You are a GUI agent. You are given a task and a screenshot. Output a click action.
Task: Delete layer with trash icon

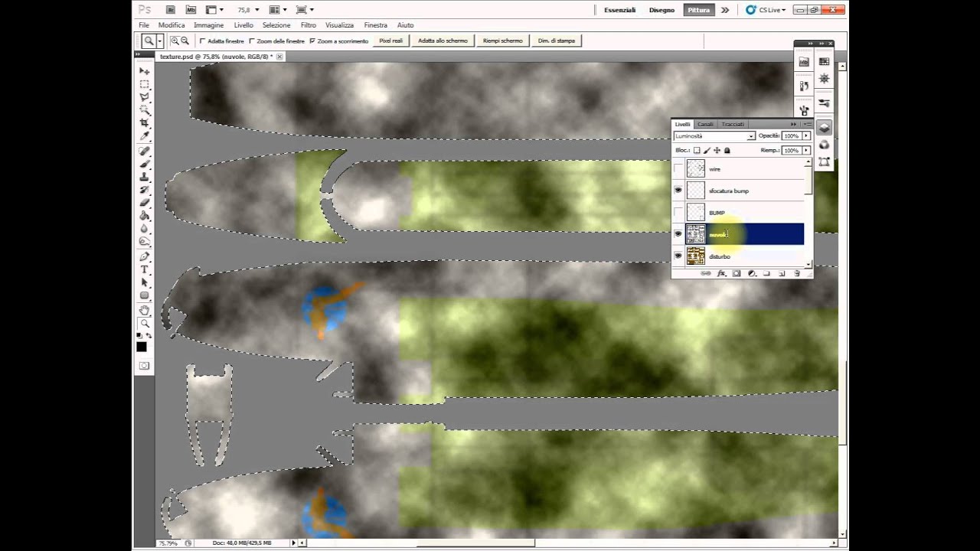(x=797, y=273)
